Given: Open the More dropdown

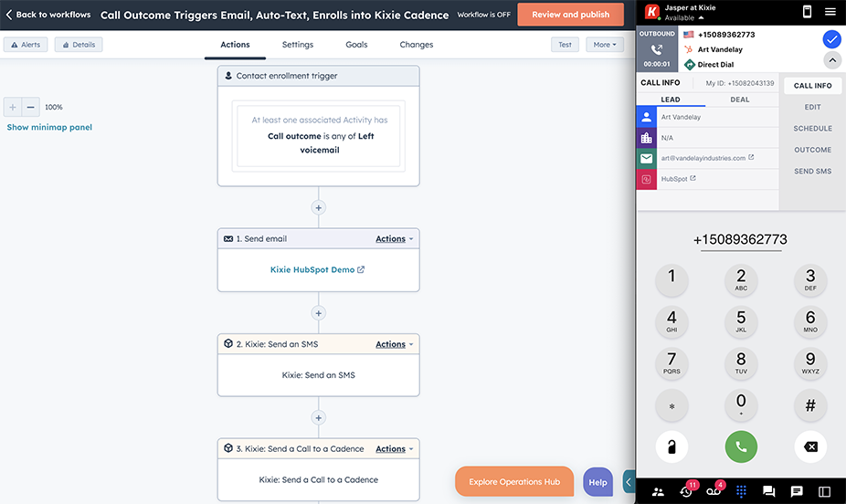Looking at the screenshot, I should tap(604, 45).
